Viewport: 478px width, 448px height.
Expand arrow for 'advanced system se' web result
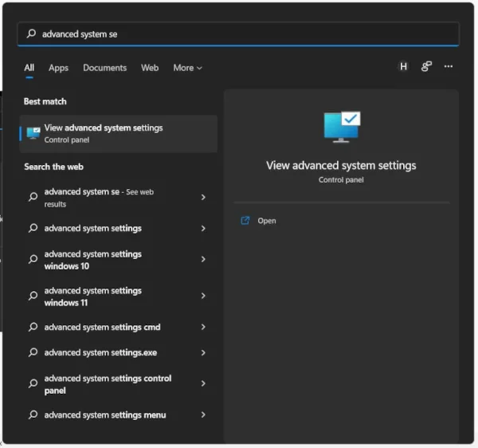[x=203, y=198]
